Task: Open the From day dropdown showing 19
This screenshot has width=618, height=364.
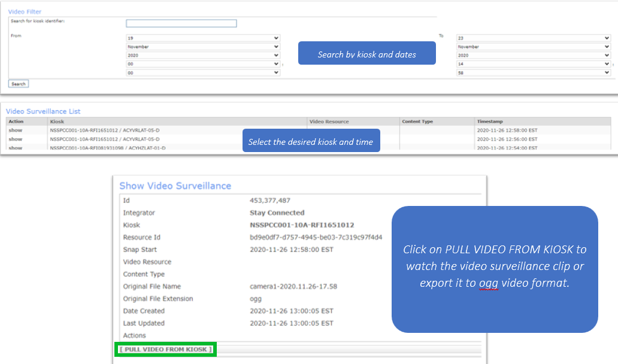Action: point(202,38)
